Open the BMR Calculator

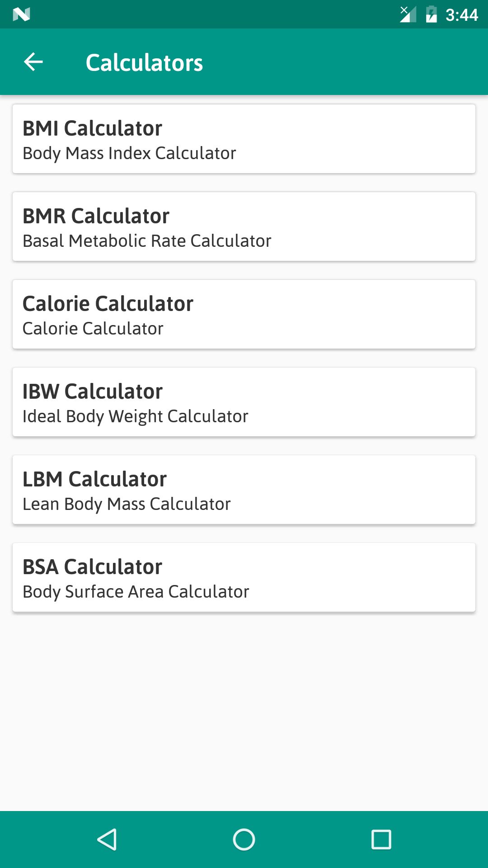pos(96,216)
